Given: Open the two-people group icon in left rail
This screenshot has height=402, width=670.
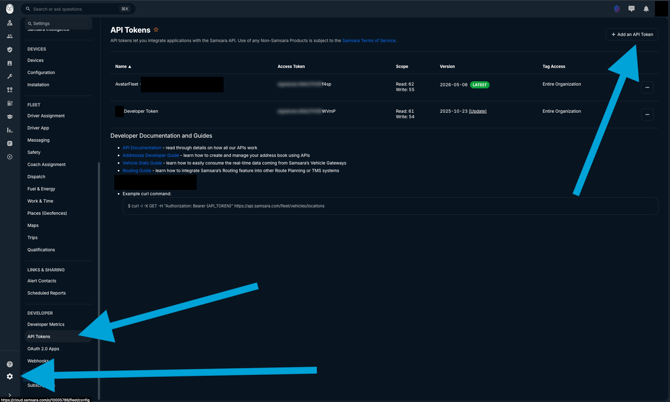Looking at the screenshot, I should pyautogui.click(x=9, y=36).
